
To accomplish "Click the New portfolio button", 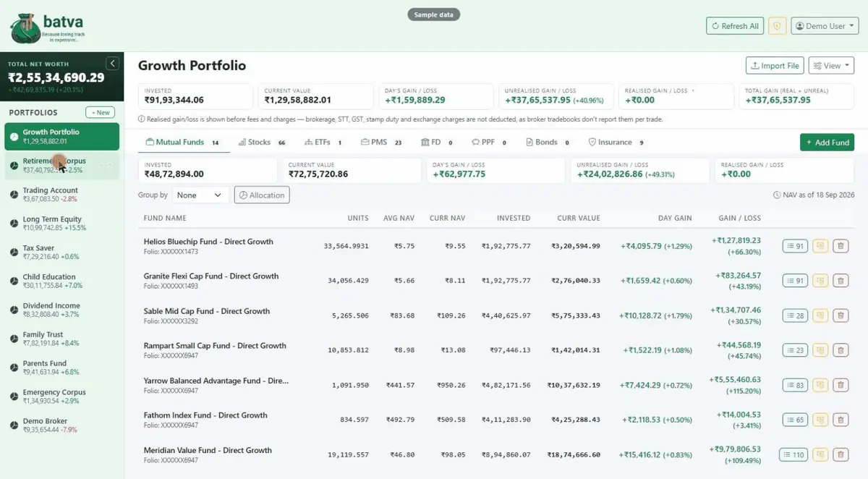I will (x=100, y=113).
